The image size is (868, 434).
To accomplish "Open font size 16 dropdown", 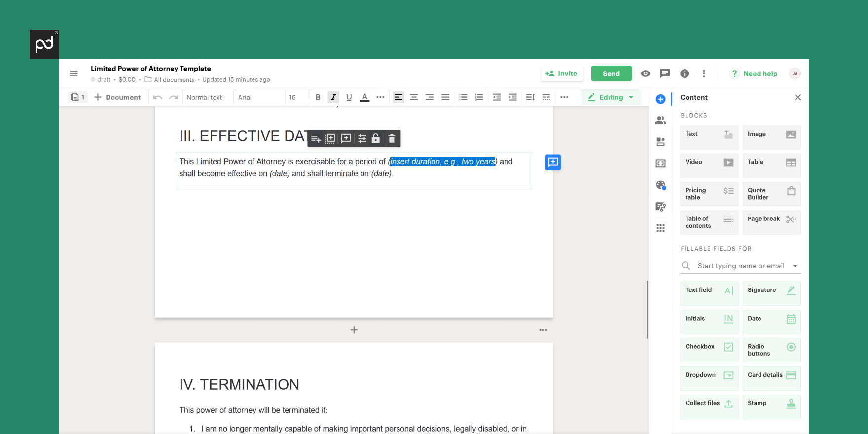I will [x=296, y=97].
